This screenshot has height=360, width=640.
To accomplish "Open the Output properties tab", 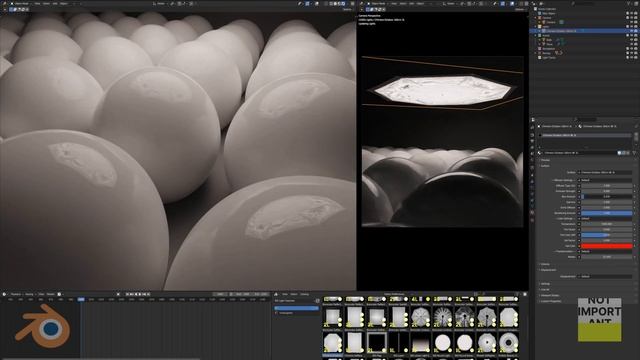I will pyautogui.click(x=532, y=141).
